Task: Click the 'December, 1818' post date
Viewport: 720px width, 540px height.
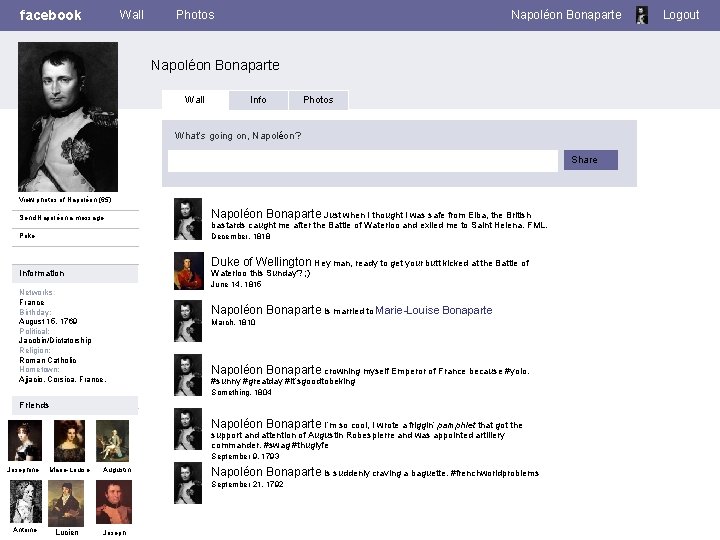Action: tap(241, 236)
